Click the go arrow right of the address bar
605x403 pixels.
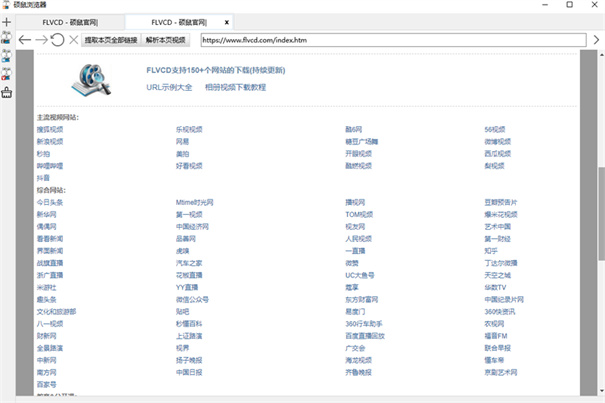click(x=596, y=40)
